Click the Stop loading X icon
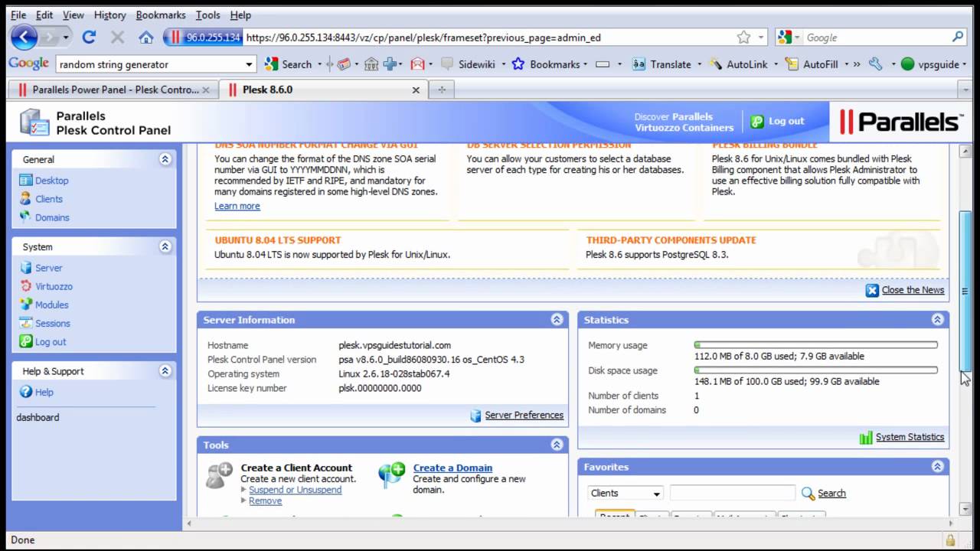980x551 pixels. [x=117, y=37]
